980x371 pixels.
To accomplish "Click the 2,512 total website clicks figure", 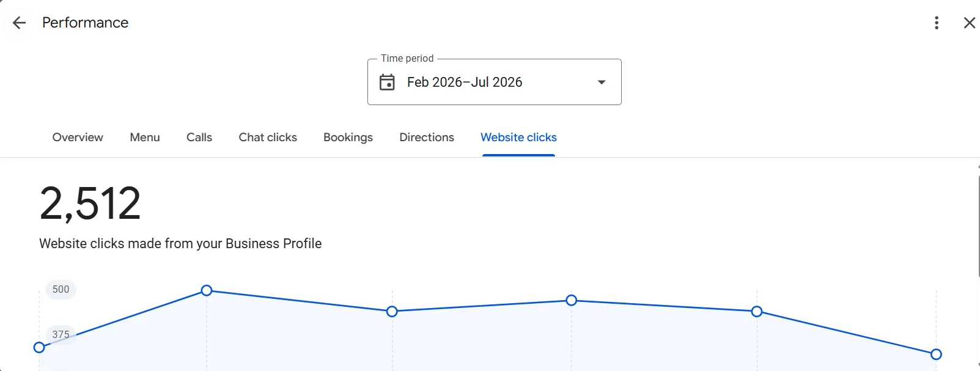I will (x=90, y=204).
